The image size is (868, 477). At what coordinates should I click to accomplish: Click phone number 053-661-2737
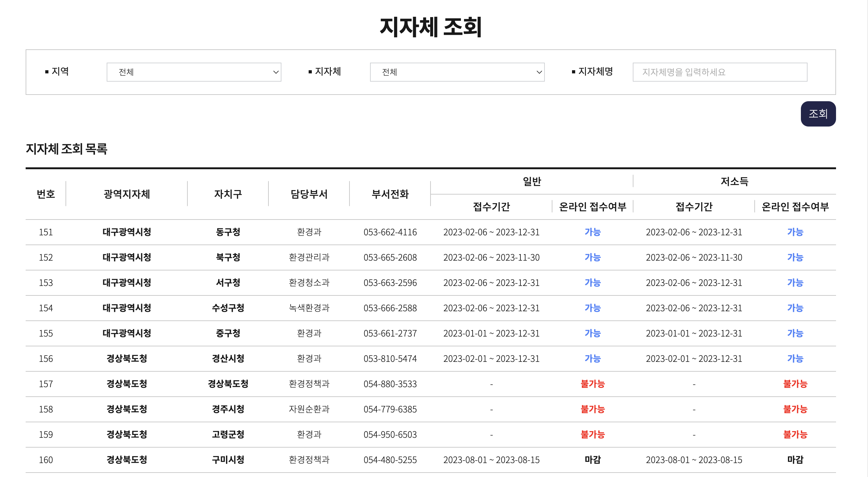(x=390, y=333)
